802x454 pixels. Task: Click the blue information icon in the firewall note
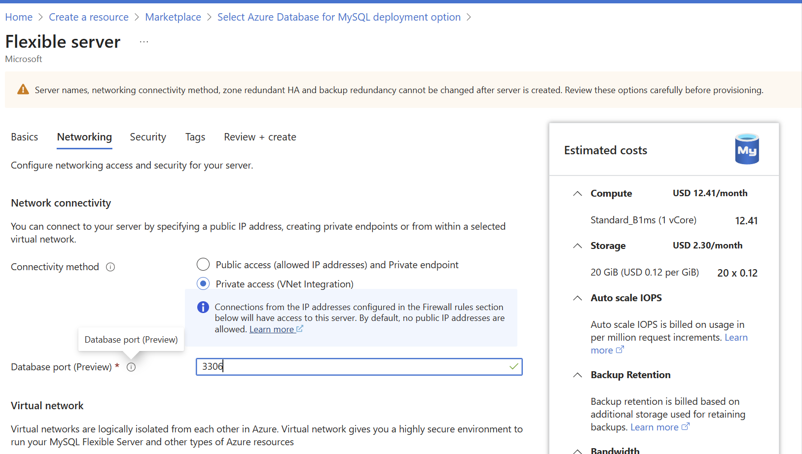(203, 307)
